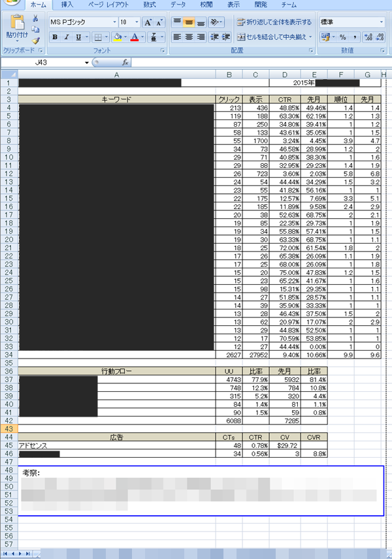Viewport: 392px width, 559px height.
Task: Toggle Underline formatting
Action: (x=78, y=37)
